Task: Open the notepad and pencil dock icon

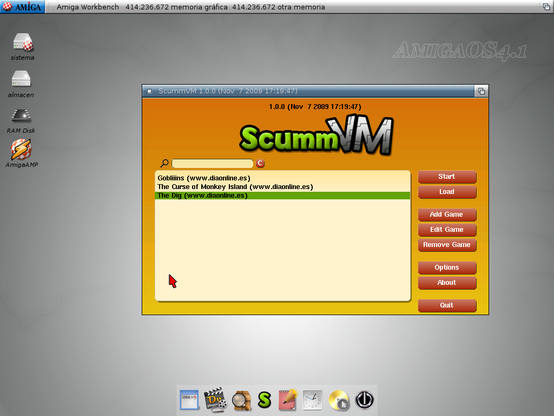Action: [288, 400]
